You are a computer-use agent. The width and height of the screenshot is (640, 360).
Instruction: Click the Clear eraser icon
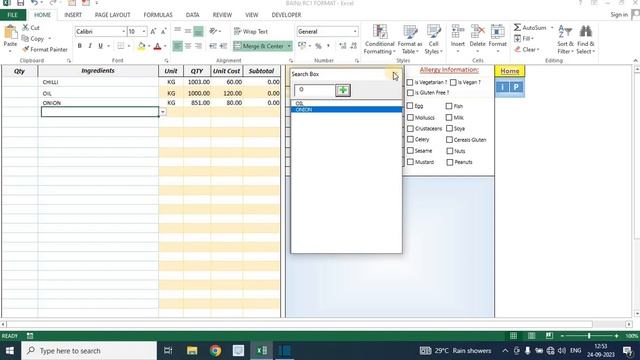[517, 49]
